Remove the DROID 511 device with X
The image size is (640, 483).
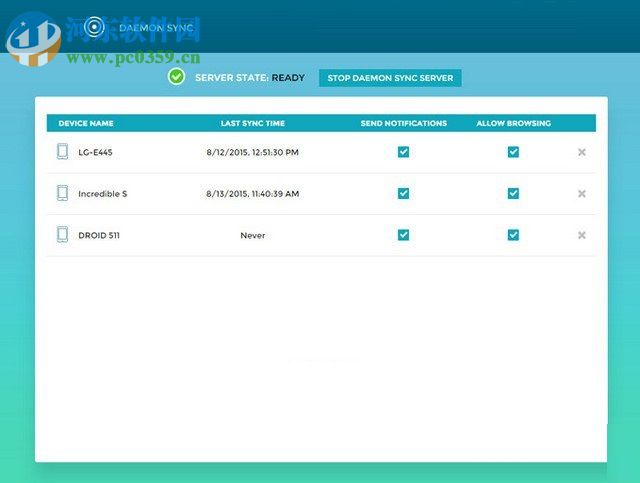click(582, 235)
